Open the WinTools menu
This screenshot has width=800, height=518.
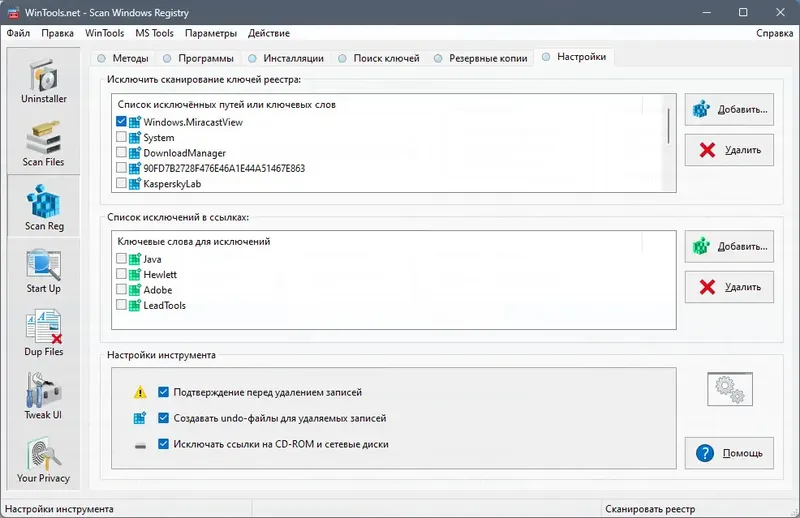tap(105, 33)
